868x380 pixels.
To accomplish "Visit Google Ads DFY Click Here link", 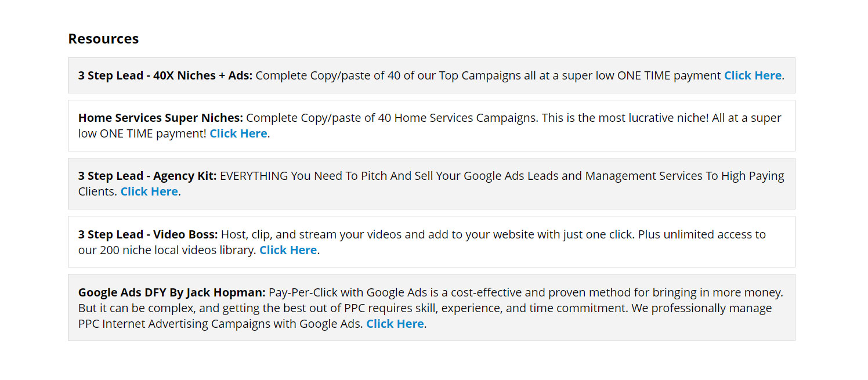I will 395,324.
